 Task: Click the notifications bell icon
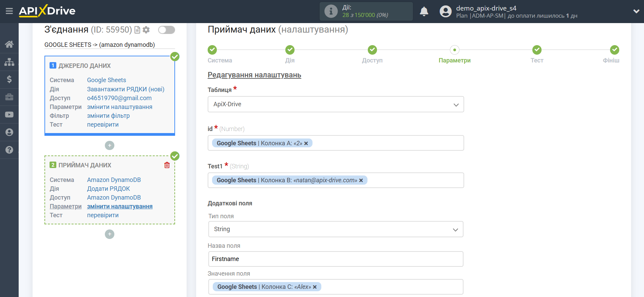424,12
